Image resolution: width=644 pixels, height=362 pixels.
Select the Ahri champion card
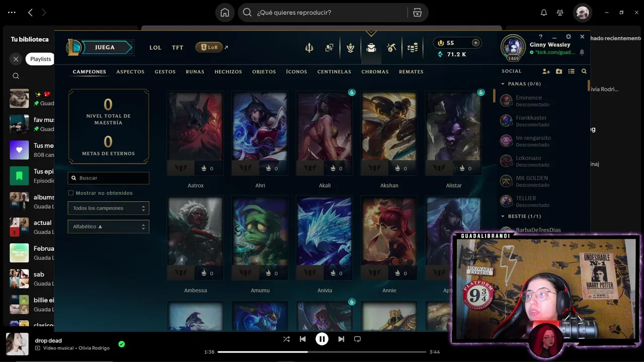click(260, 133)
